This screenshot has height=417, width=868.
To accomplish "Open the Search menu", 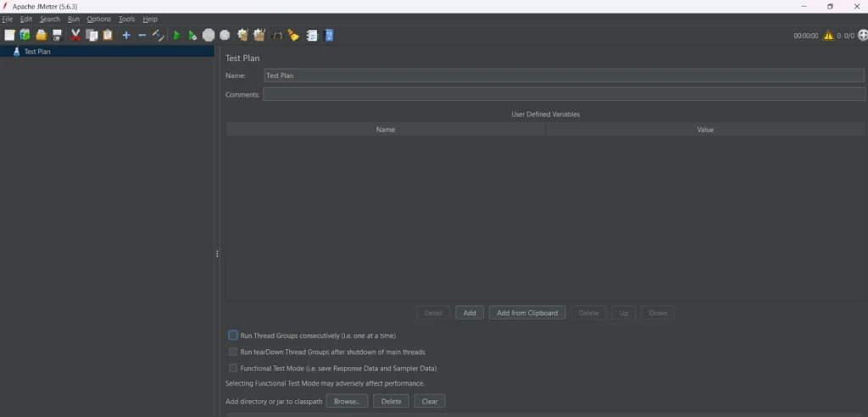I will click(50, 19).
